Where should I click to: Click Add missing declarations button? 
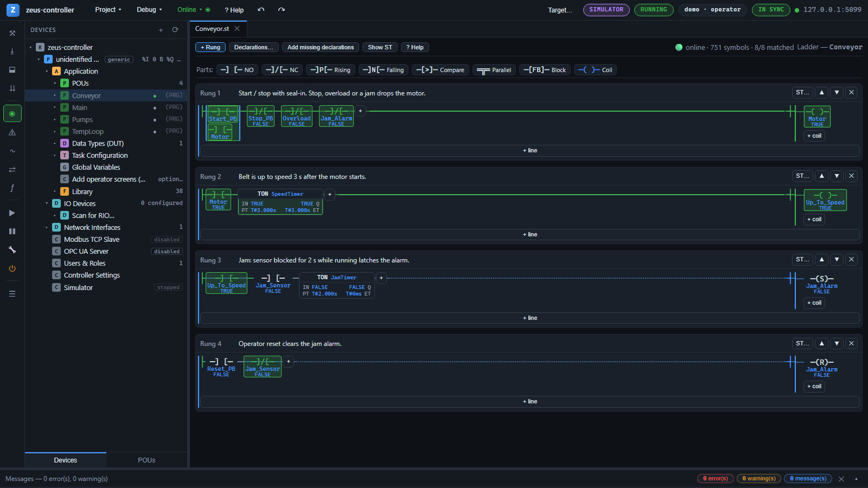pos(321,47)
